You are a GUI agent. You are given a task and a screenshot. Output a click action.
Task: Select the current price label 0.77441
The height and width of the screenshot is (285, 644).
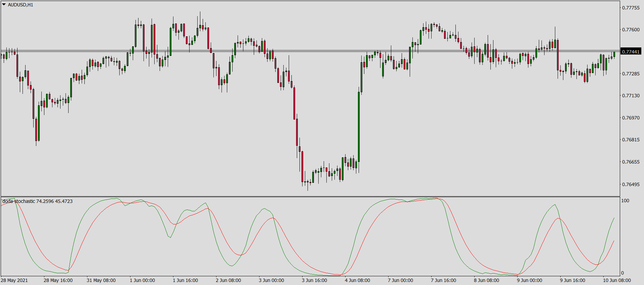click(631, 51)
